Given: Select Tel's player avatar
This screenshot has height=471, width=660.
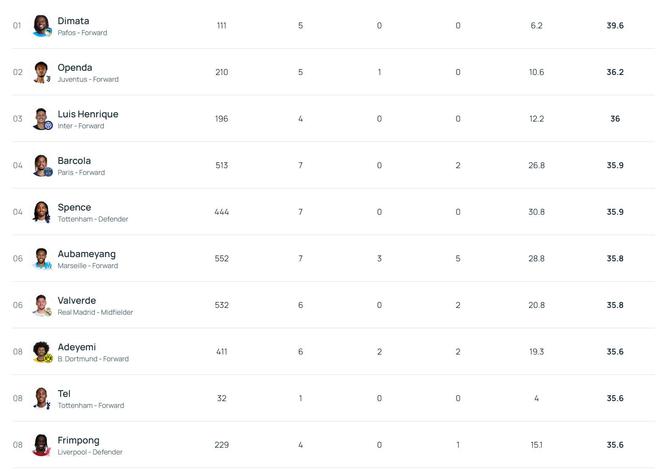Looking at the screenshot, I should click(41, 398).
